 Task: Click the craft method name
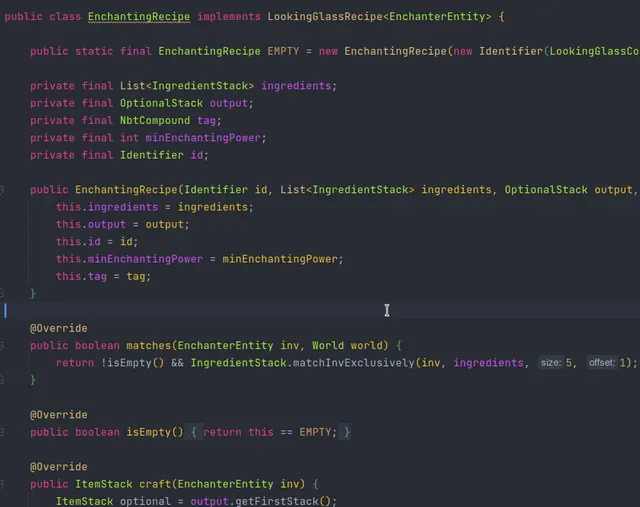[x=155, y=484]
